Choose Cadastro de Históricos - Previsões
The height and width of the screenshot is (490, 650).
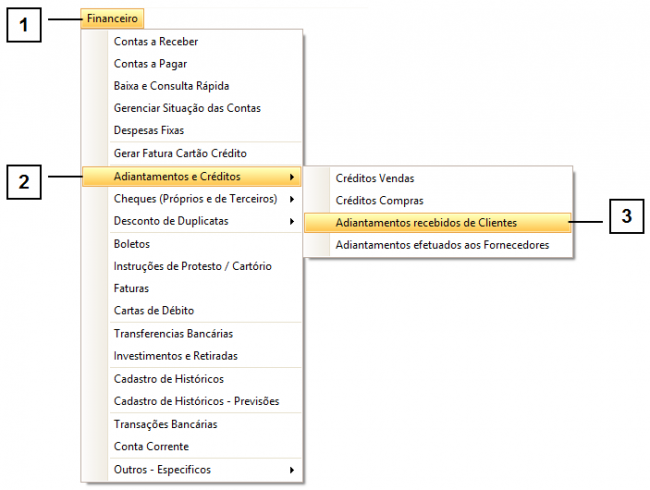196,401
